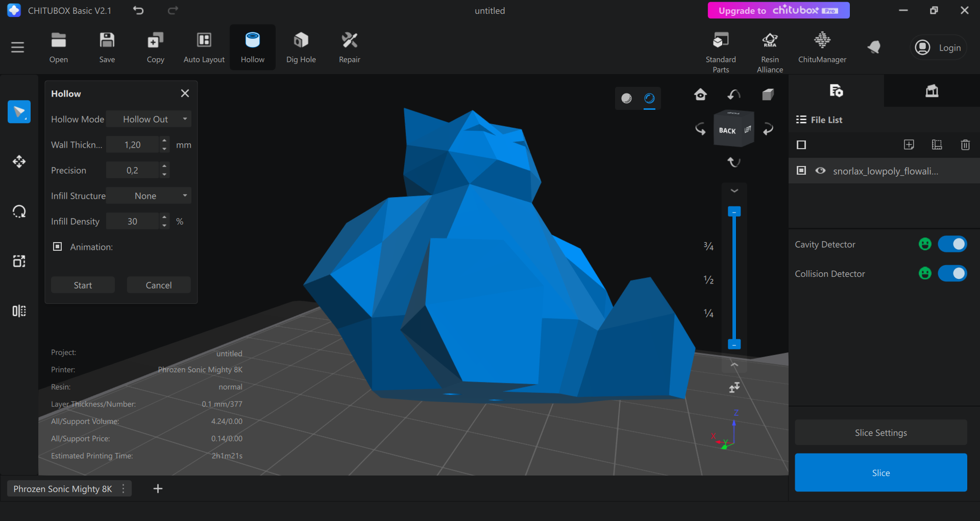Image resolution: width=980 pixels, height=521 pixels.
Task: Increase Precision with up stepper arrow
Action: click(164, 166)
